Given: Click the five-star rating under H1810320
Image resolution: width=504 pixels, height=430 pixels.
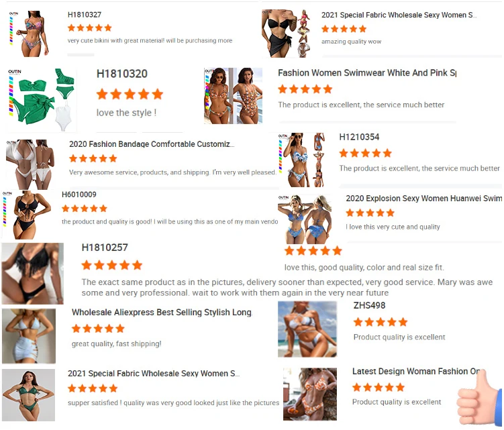Looking at the screenshot, I should click(130, 95).
